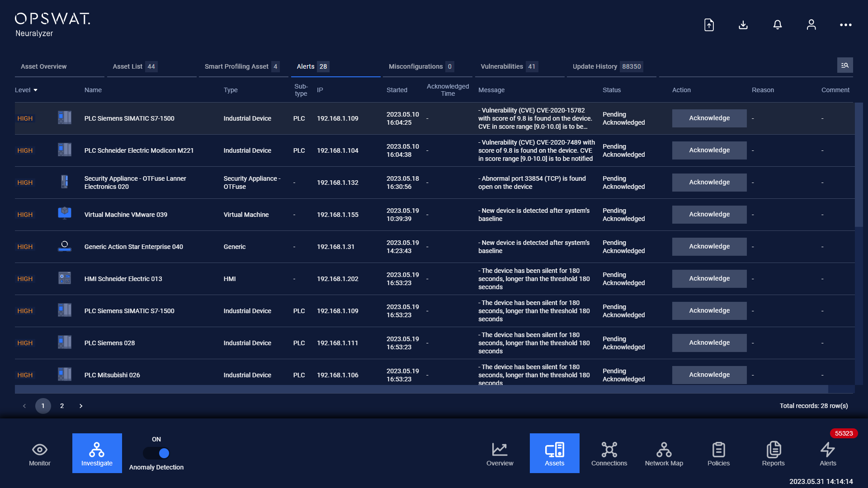Click the search filter icon above table

(x=845, y=66)
